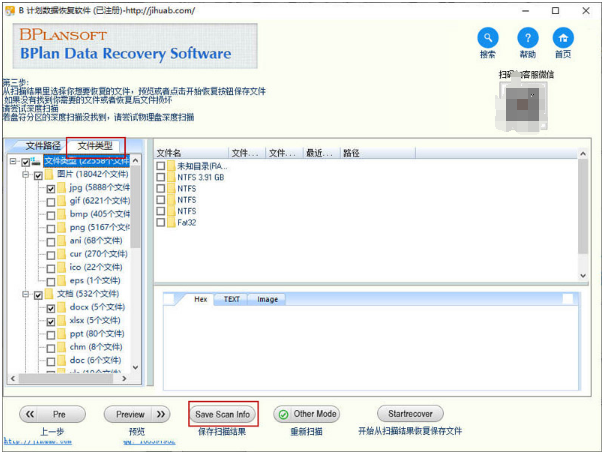Collapse the 文档 (documents) tree node
The width and height of the screenshot is (606, 454).
coord(24,296)
